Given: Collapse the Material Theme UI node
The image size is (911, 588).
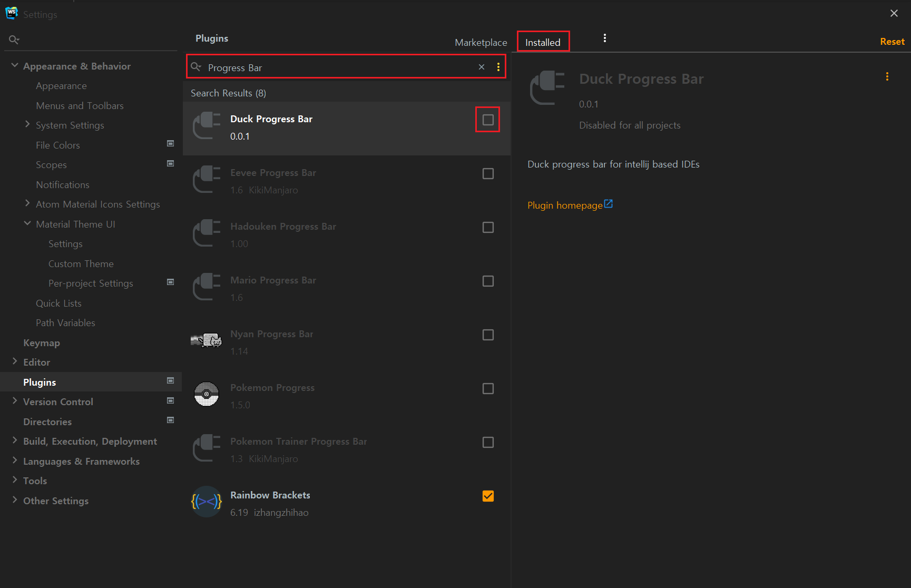Looking at the screenshot, I should [x=27, y=223].
